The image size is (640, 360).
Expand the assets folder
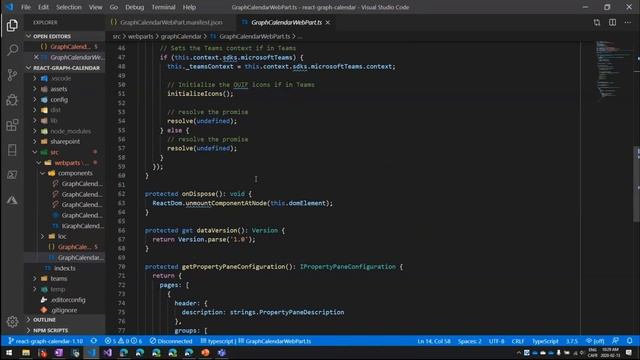coord(64,89)
